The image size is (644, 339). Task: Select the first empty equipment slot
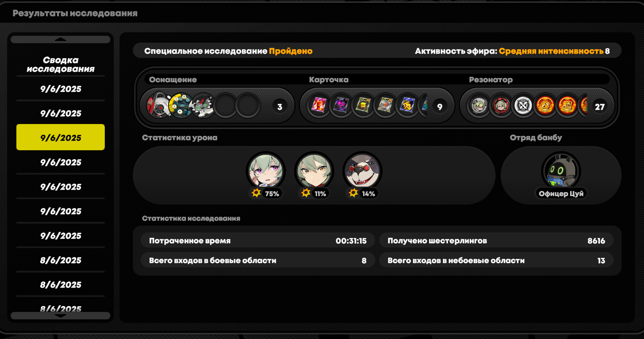(225, 105)
